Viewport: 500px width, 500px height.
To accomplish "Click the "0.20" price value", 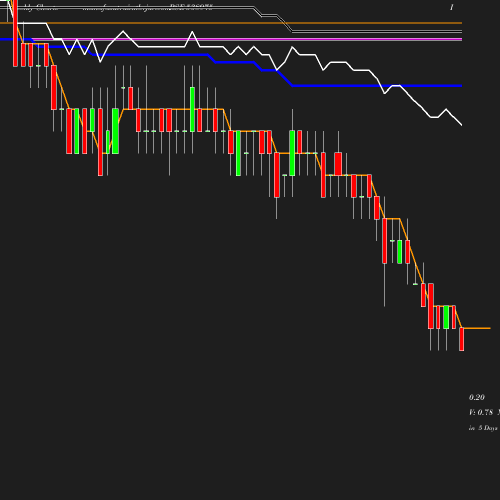I will 477,397.
